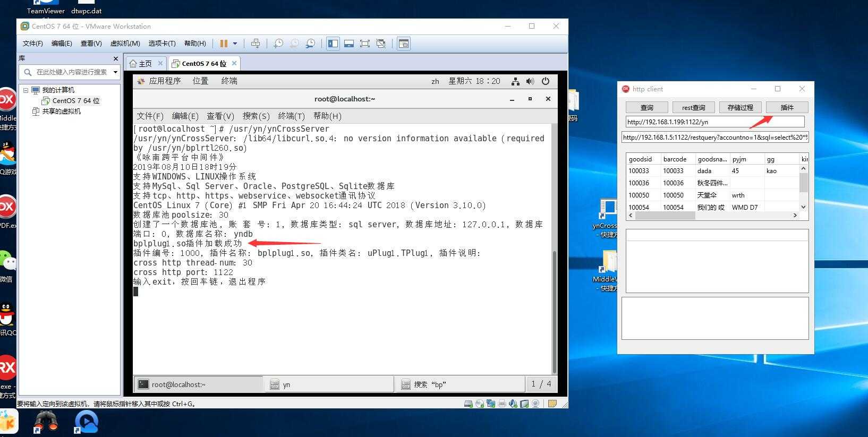Open terminal's 文件(F) menu

coord(150,116)
